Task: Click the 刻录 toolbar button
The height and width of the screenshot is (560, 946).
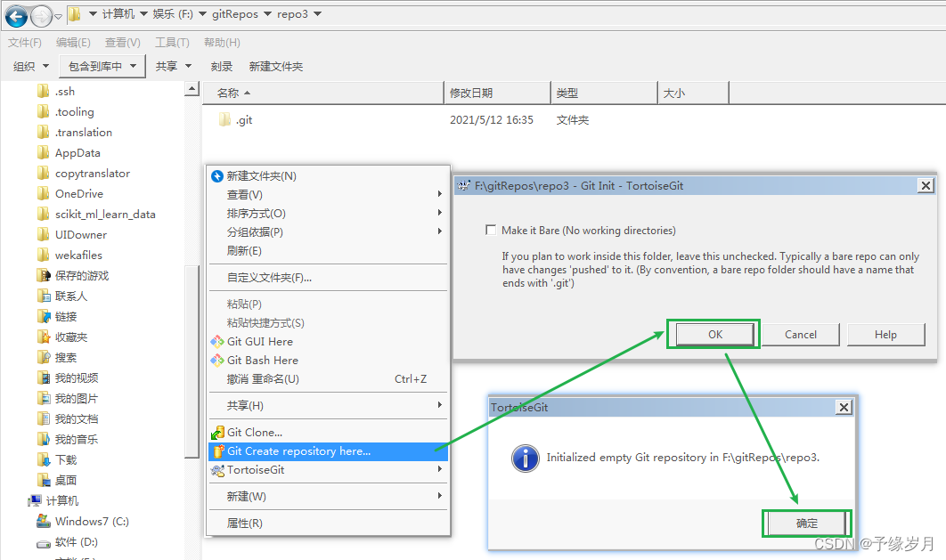Action: pyautogui.click(x=222, y=66)
